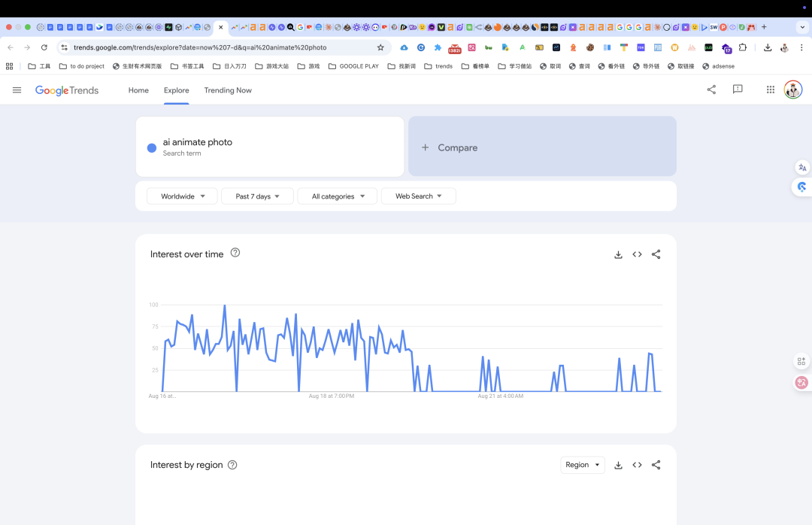Open the Past 7 days dropdown
Viewport: 812px width, 525px height.
point(257,196)
